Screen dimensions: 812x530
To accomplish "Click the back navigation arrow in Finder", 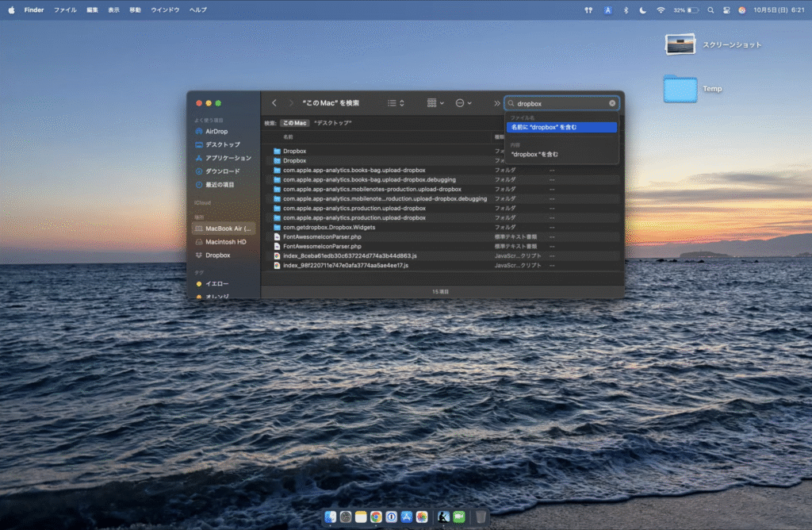I will (x=274, y=103).
